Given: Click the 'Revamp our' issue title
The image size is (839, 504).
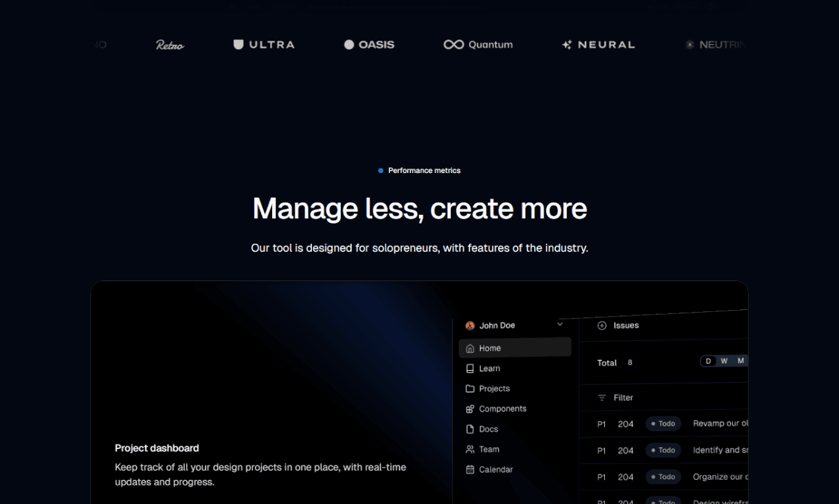Looking at the screenshot, I should tap(720, 423).
